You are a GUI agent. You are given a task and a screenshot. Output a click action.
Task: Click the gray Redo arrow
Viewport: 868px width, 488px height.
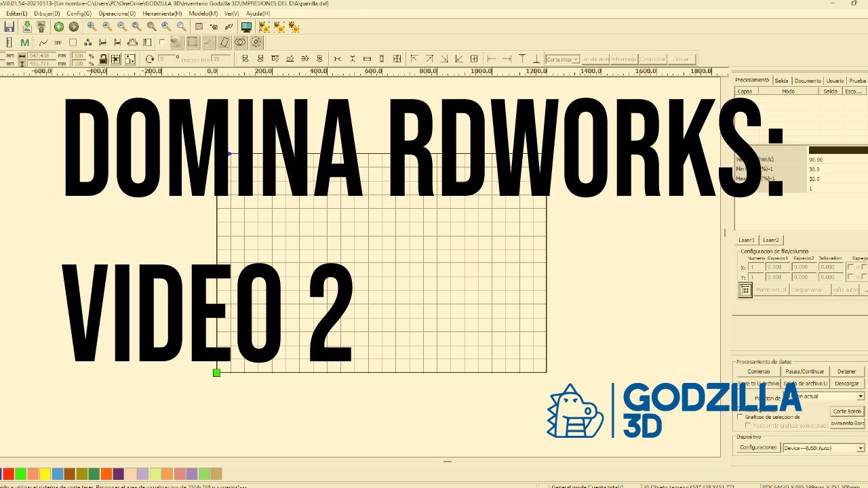coord(73,26)
